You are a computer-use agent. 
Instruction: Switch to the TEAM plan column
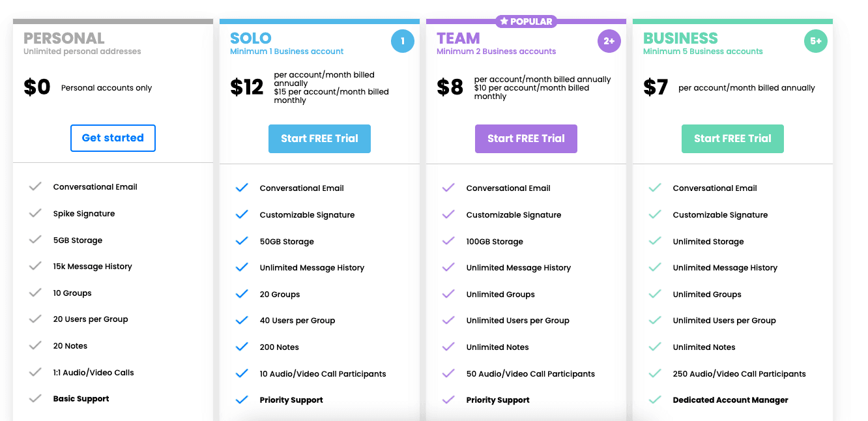click(x=458, y=38)
